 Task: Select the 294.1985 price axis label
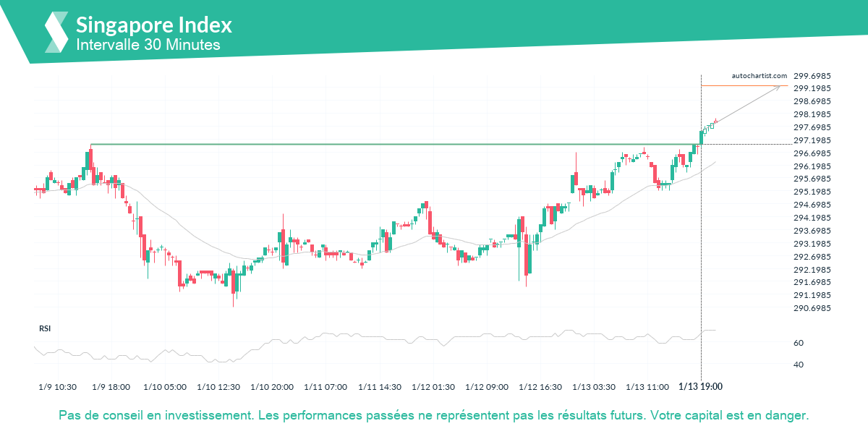[x=812, y=218]
